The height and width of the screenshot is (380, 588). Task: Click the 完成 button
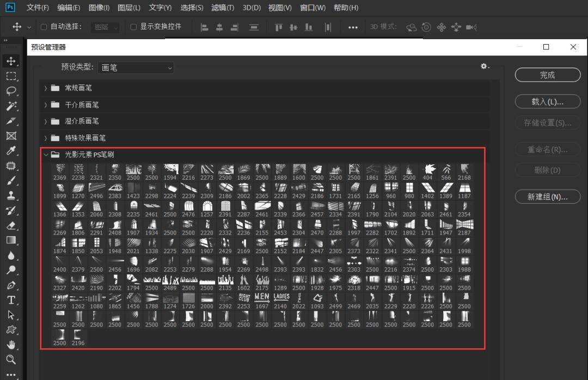pos(547,75)
